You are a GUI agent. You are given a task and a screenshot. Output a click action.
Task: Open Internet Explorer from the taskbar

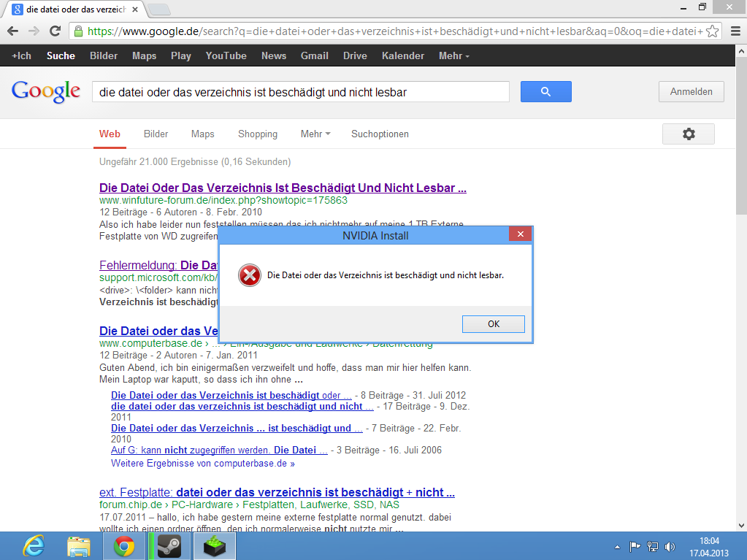click(x=34, y=546)
